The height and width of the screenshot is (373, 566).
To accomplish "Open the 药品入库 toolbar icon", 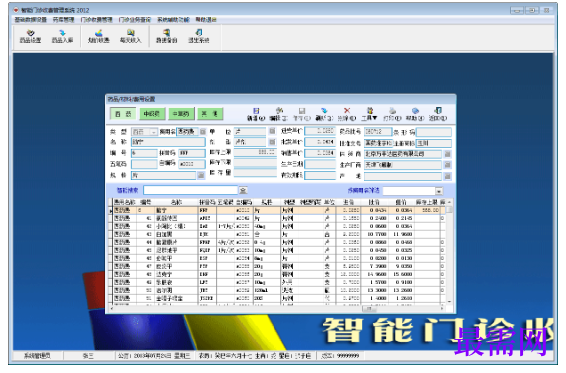I will click(62, 36).
